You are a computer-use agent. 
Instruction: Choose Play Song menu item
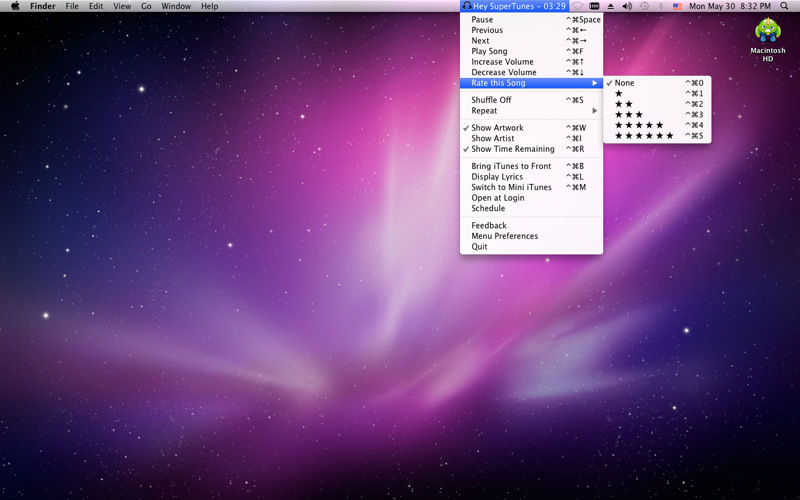point(531,51)
